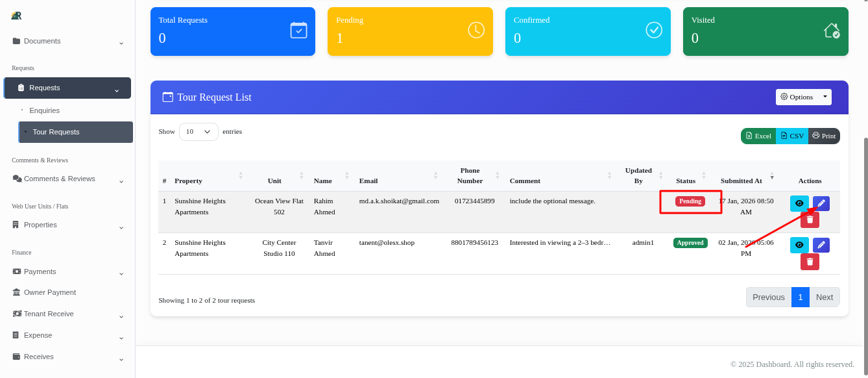The height and width of the screenshot is (378, 868).
Task: Select the Owner Payment icon in the sidebar
Action: click(15, 292)
